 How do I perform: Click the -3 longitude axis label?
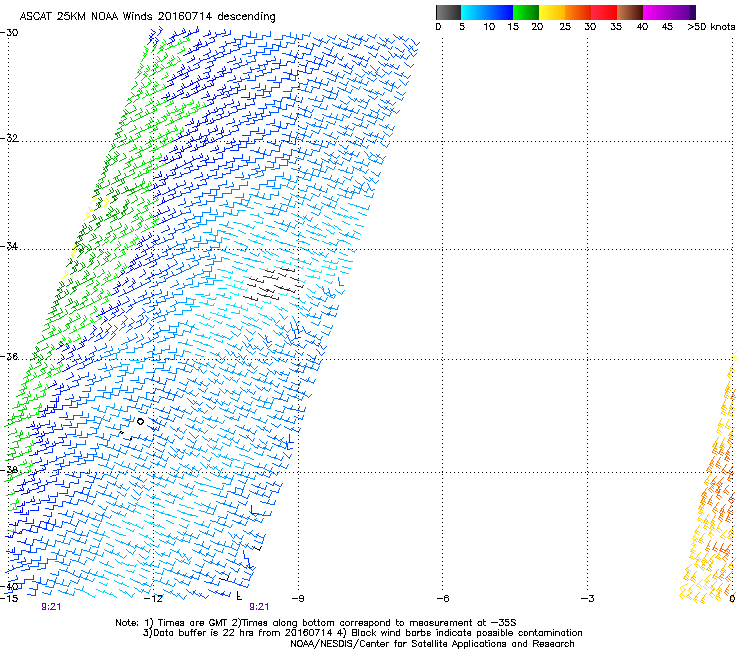[587, 599]
